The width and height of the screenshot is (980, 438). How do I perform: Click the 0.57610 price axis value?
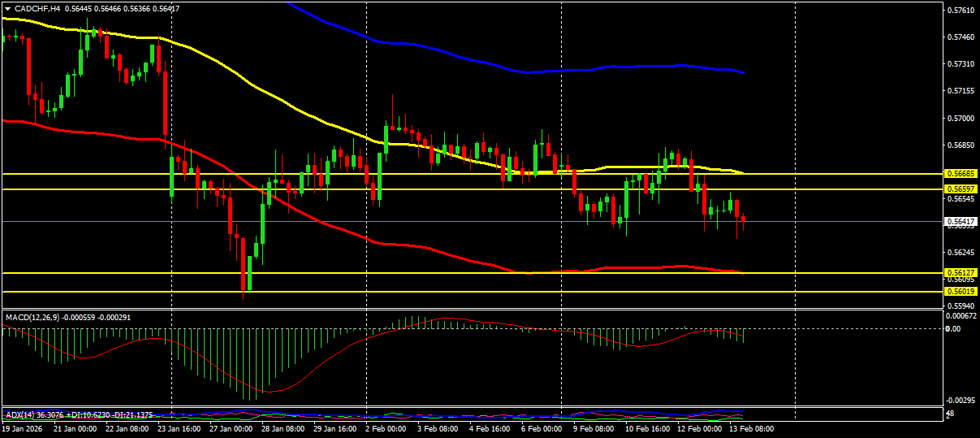pos(961,11)
